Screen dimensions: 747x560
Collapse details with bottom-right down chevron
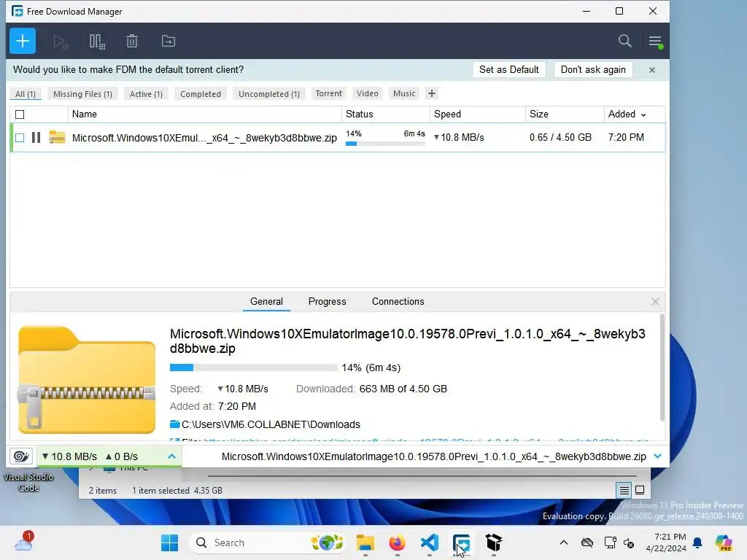[x=657, y=456]
